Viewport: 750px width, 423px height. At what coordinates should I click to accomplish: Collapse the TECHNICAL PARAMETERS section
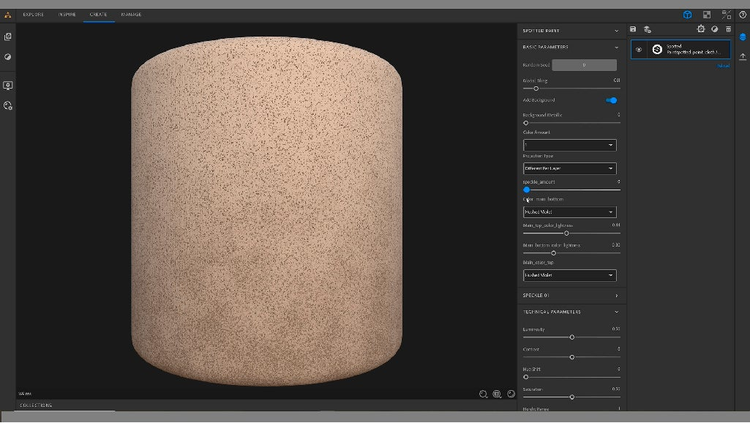(x=616, y=312)
